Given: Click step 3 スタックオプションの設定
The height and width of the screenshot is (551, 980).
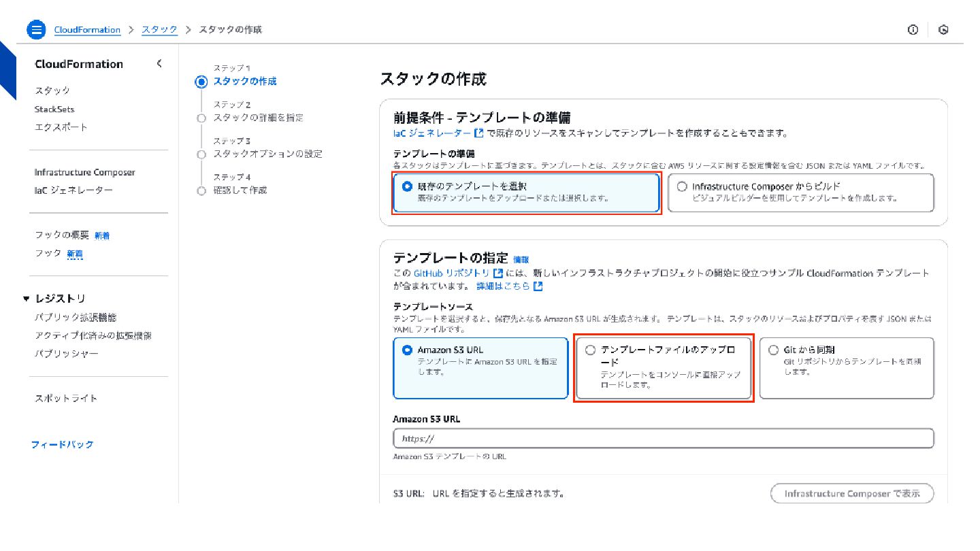Looking at the screenshot, I should coord(268,154).
